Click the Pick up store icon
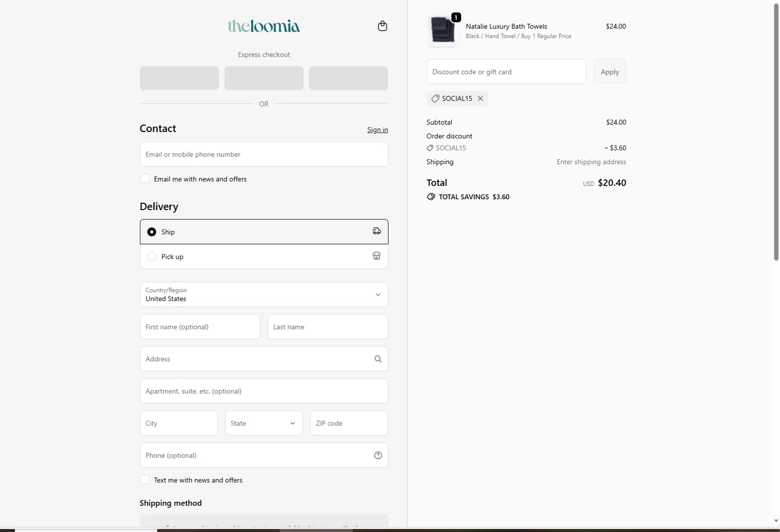This screenshot has height=532, width=780. click(376, 256)
